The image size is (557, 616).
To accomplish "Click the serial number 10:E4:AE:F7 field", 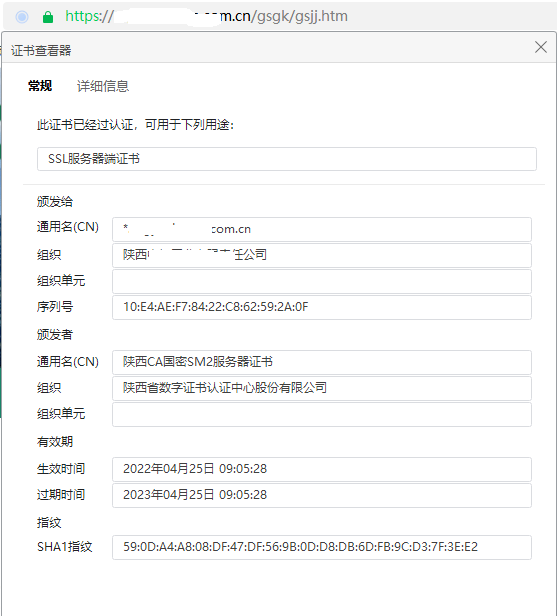I will click(322, 307).
